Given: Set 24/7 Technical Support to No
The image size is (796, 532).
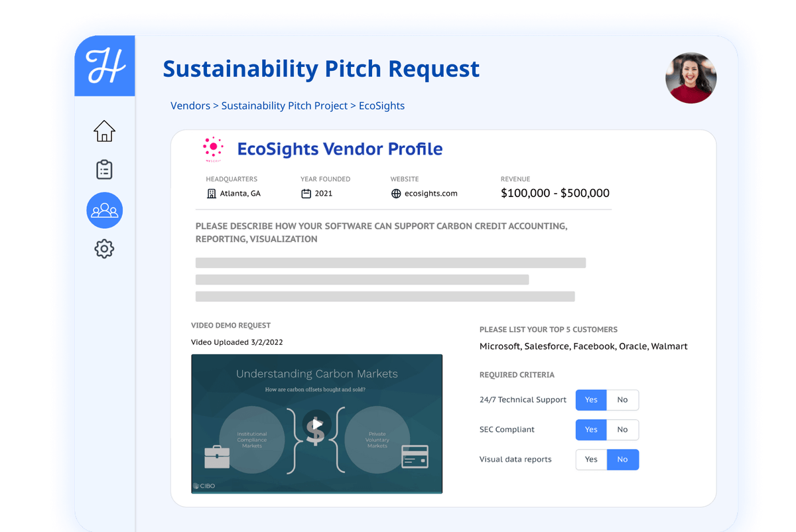Looking at the screenshot, I should tap(622, 399).
